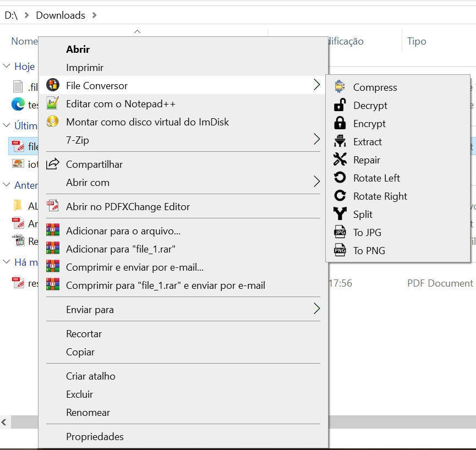
Task: Click the File Conversor app icon
Action: point(52,85)
